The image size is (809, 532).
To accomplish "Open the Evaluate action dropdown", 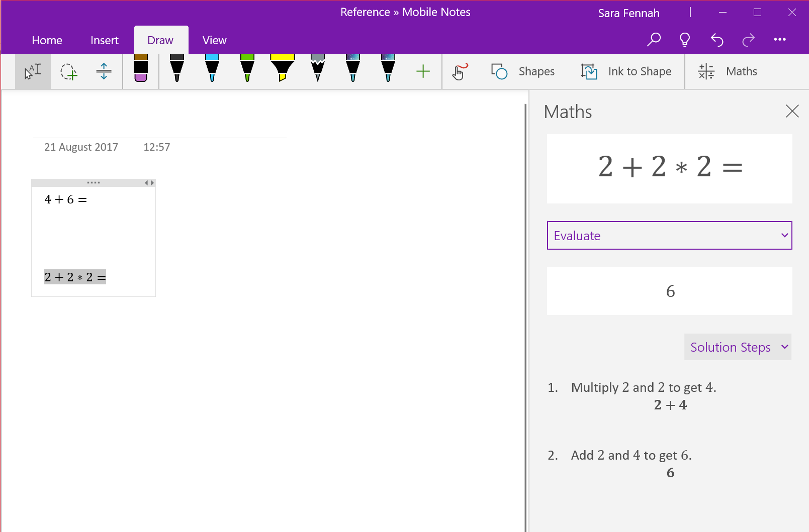I will coord(669,235).
